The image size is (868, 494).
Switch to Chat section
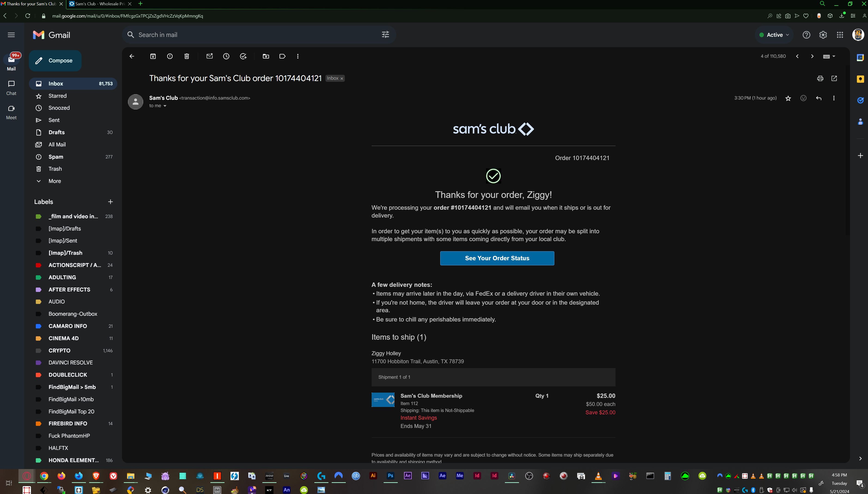tap(11, 88)
